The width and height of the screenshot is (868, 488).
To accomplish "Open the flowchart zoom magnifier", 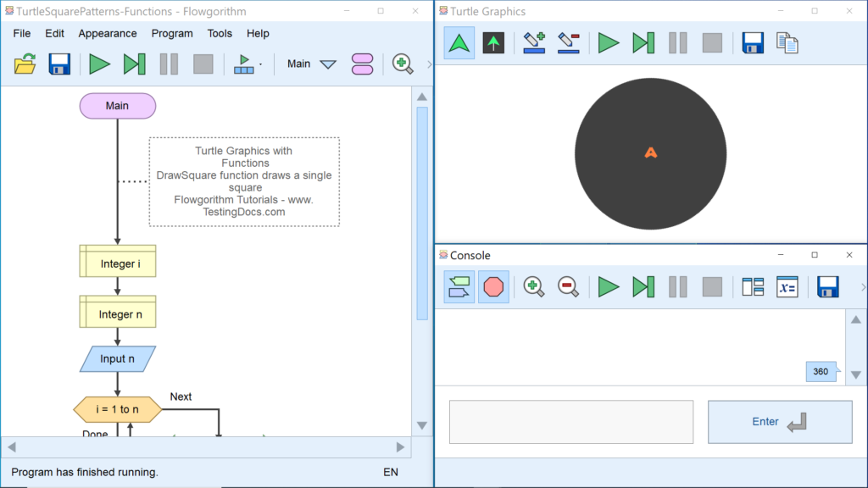I will click(x=403, y=64).
